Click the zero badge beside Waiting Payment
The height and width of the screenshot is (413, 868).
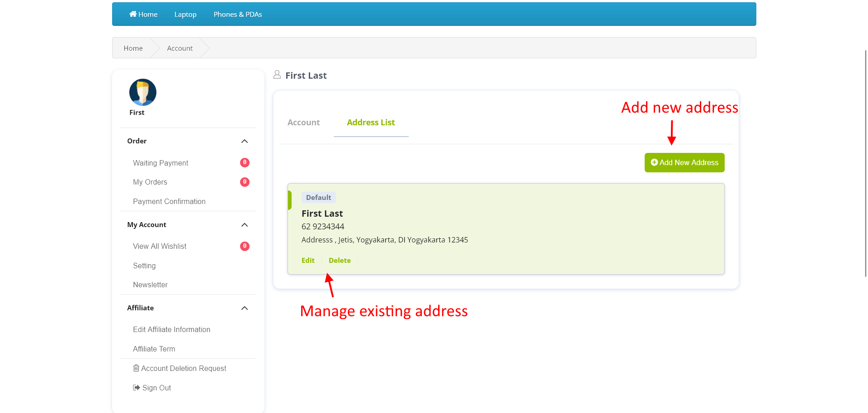[x=245, y=162]
